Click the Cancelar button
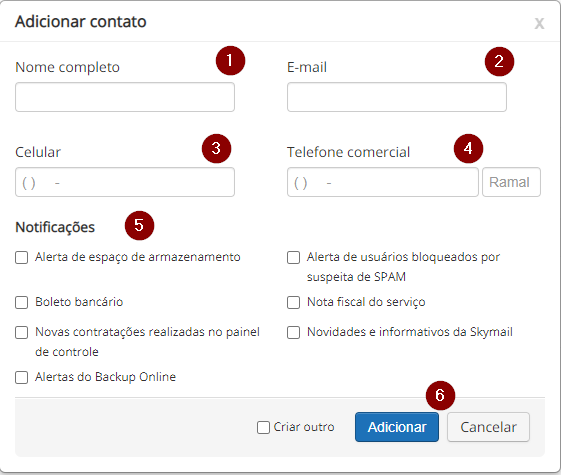Image resolution: width=561 pixels, height=475 pixels. point(488,427)
